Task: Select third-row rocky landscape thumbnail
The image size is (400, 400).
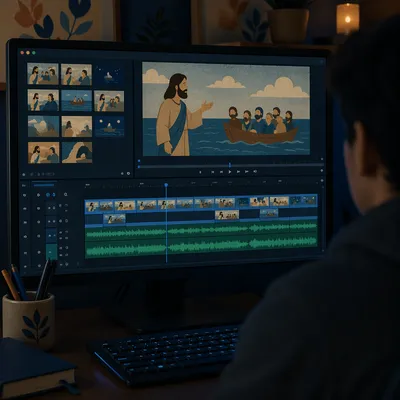Action: [x=43, y=126]
